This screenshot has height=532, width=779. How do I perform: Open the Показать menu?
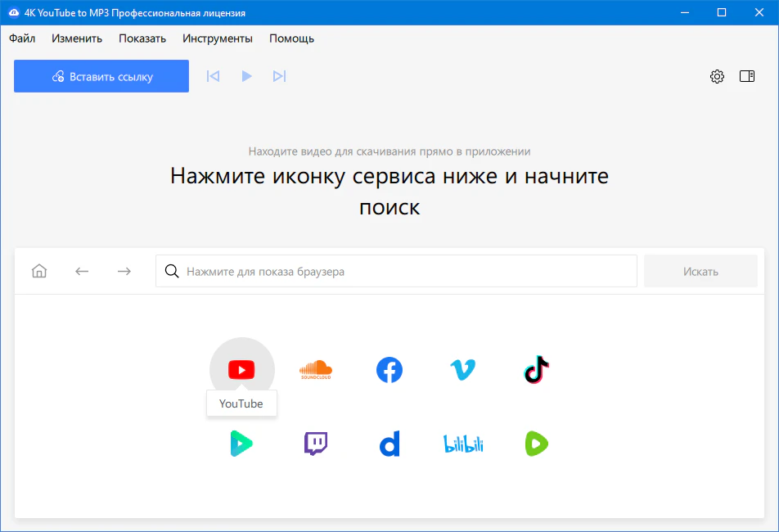(x=142, y=38)
